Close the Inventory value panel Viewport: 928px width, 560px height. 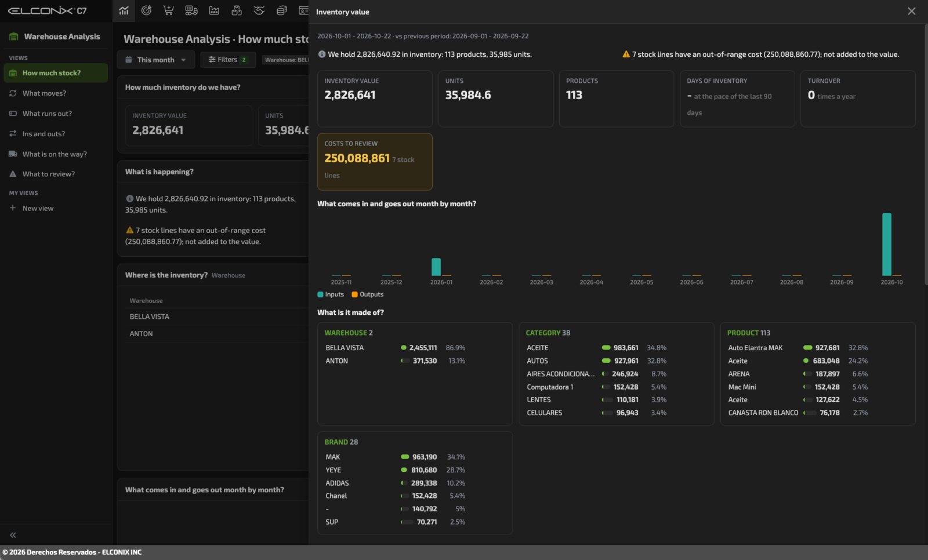(911, 11)
